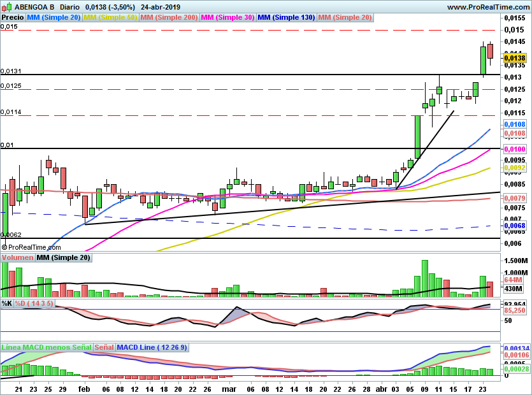Click the Diario timeframe label
The height and width of the screenshot is (395, 532).
pyautogui.click(x=69, y=7)
